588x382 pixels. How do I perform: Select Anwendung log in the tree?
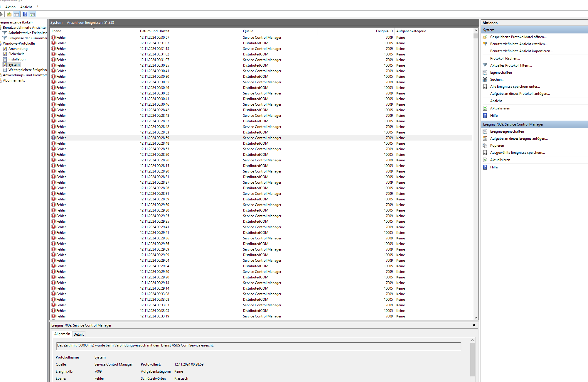[x=18, y=49]
